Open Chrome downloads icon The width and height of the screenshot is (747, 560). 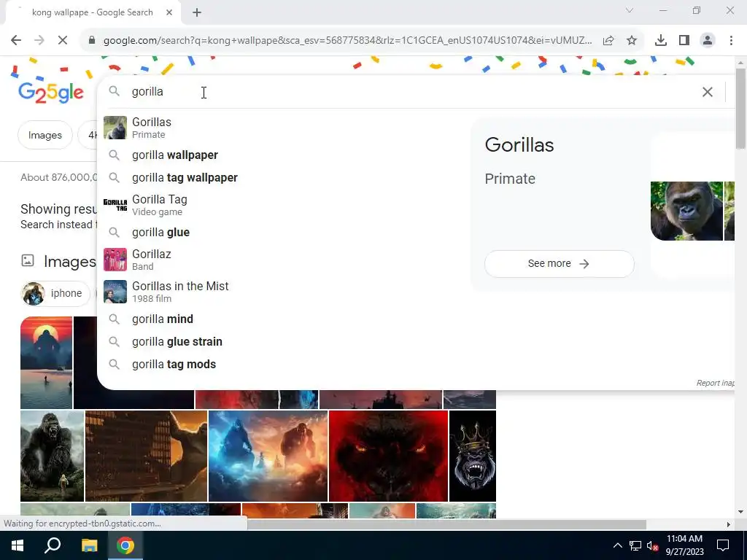coord(661,41)
